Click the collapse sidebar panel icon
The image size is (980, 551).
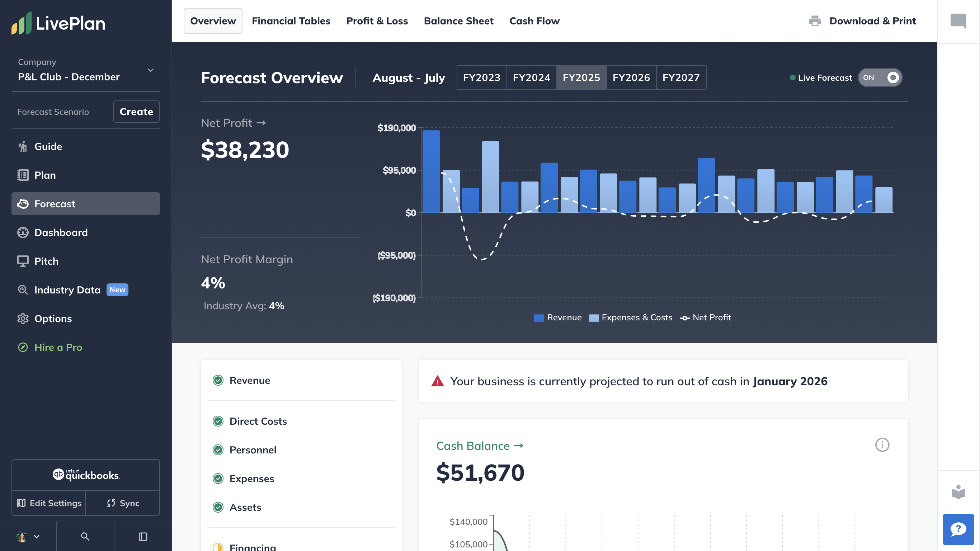click(143, 537)
